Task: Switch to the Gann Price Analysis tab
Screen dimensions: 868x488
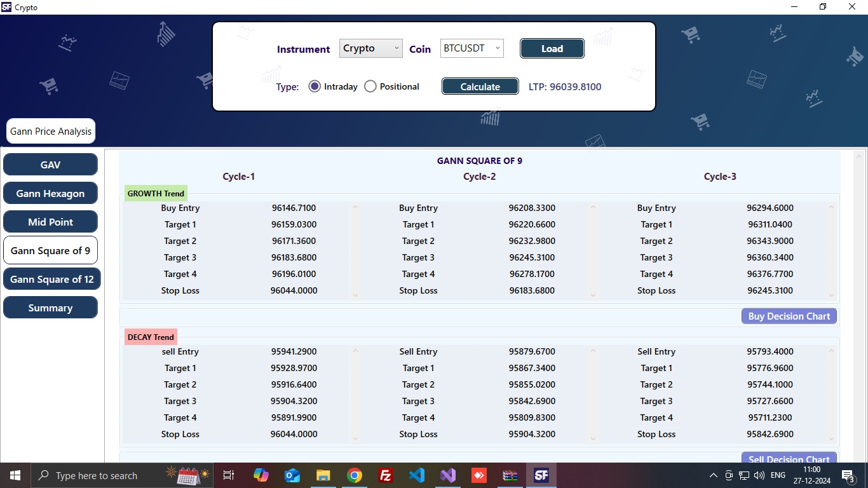Action: point(50,131)
